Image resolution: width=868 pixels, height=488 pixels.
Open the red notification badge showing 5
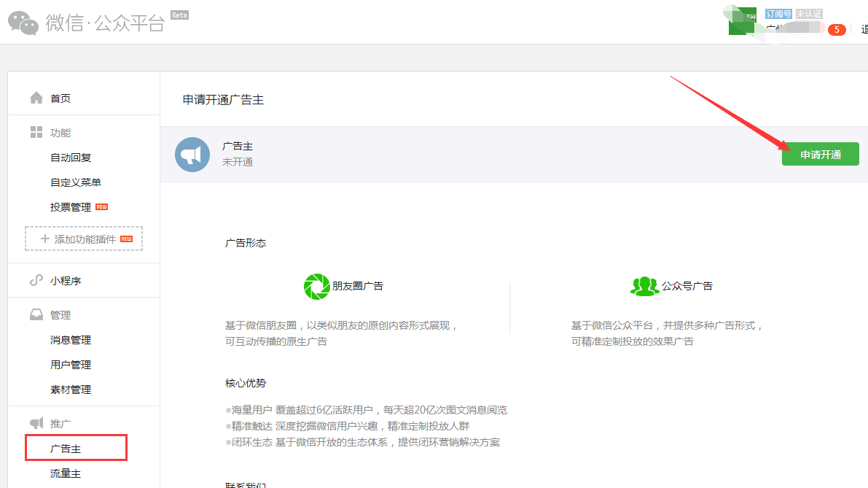point(837,30)
